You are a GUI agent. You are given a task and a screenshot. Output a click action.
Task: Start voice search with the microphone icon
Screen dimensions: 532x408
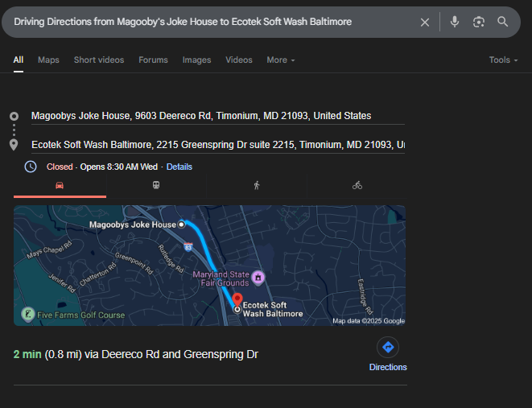coord(455,22)
